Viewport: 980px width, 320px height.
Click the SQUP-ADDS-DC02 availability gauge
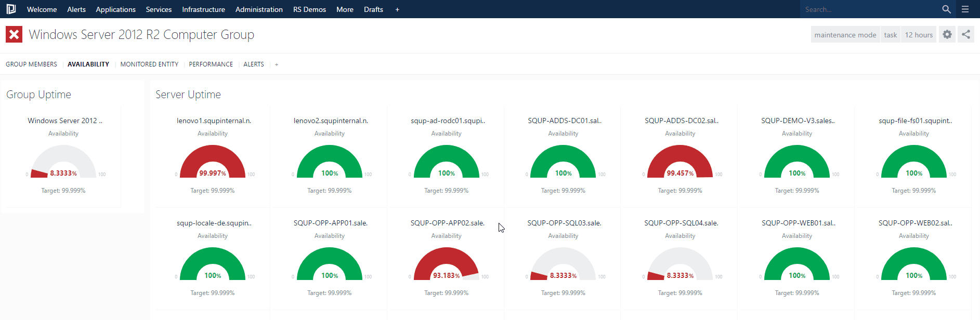click(680, 163)
